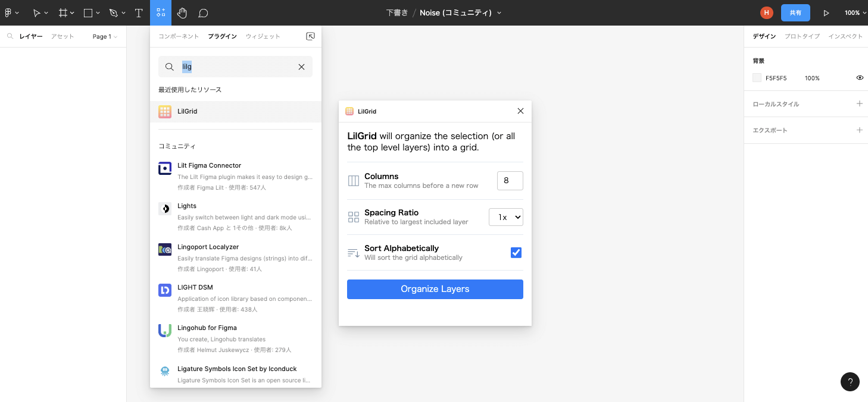This screenshot has width=868, height=402.
Task: Click the Organize Layers button
Action: coord(435,289)
